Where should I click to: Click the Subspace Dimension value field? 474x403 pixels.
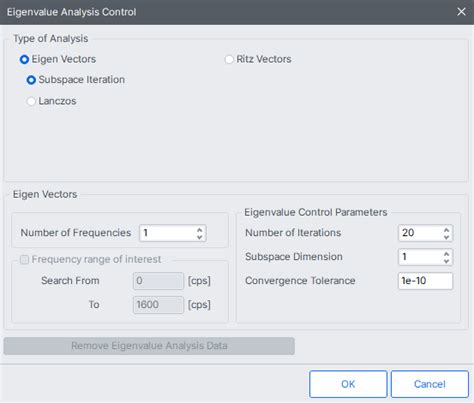(425, 257)
